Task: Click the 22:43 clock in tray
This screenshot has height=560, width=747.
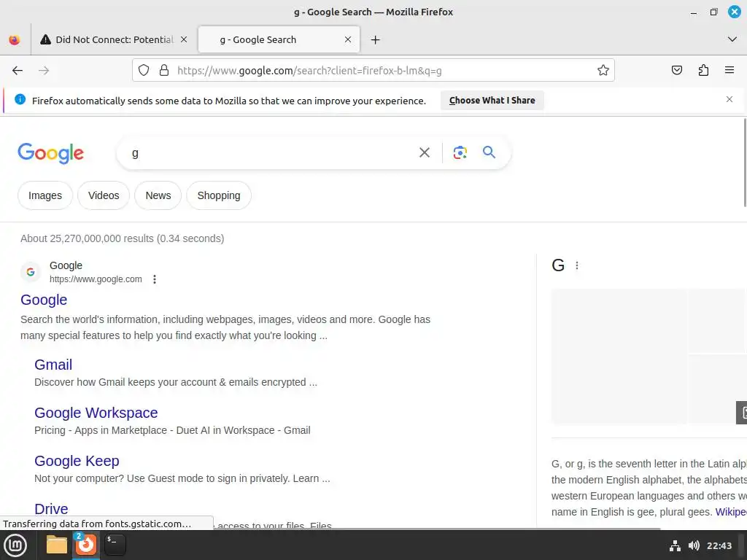Action: click(x=719, y=545)
